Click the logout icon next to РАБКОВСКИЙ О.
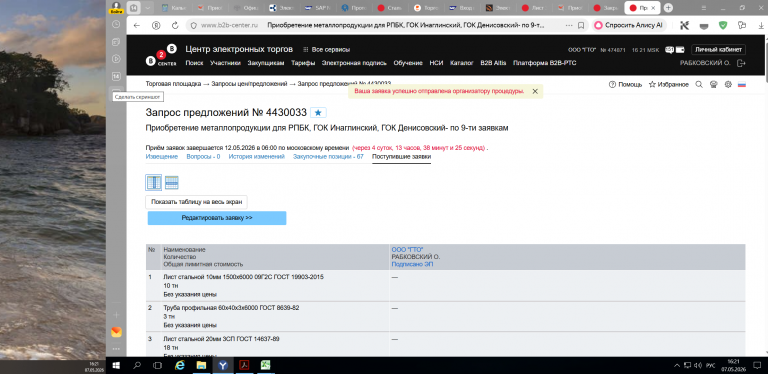The width and height of the screenshot is (768, 374). tap(741, 63)
